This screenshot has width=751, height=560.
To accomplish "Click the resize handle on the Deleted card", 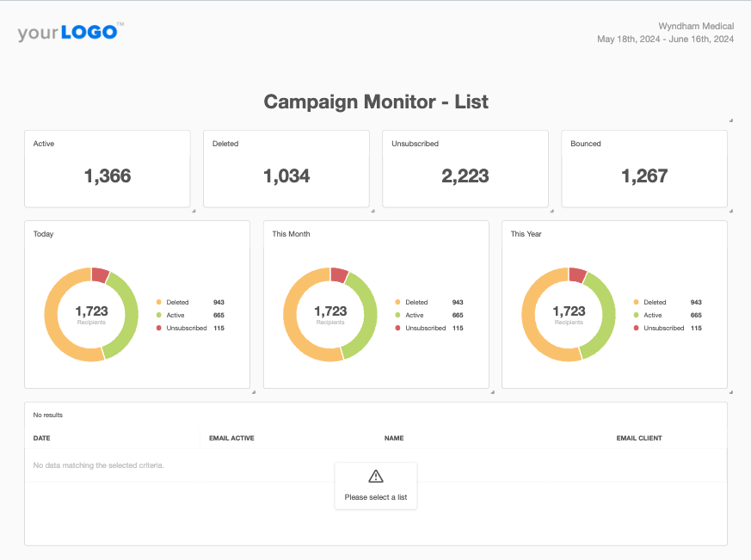I will click(372, 210).
